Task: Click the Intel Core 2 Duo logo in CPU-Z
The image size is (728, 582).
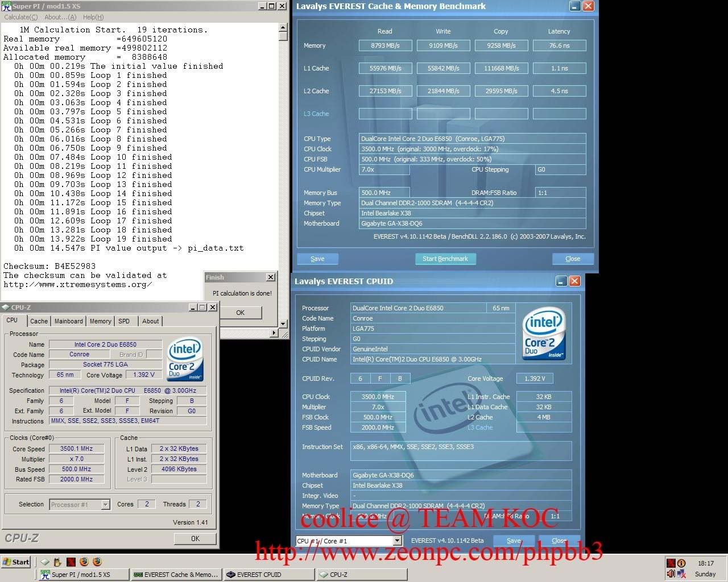Action: tap(185, 360)
